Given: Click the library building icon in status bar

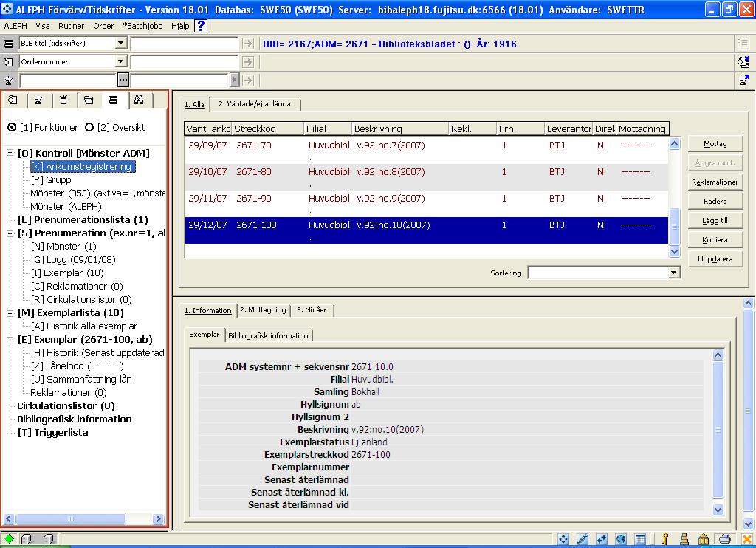Looking at the screenshot, I should click(x=704, y=539).
